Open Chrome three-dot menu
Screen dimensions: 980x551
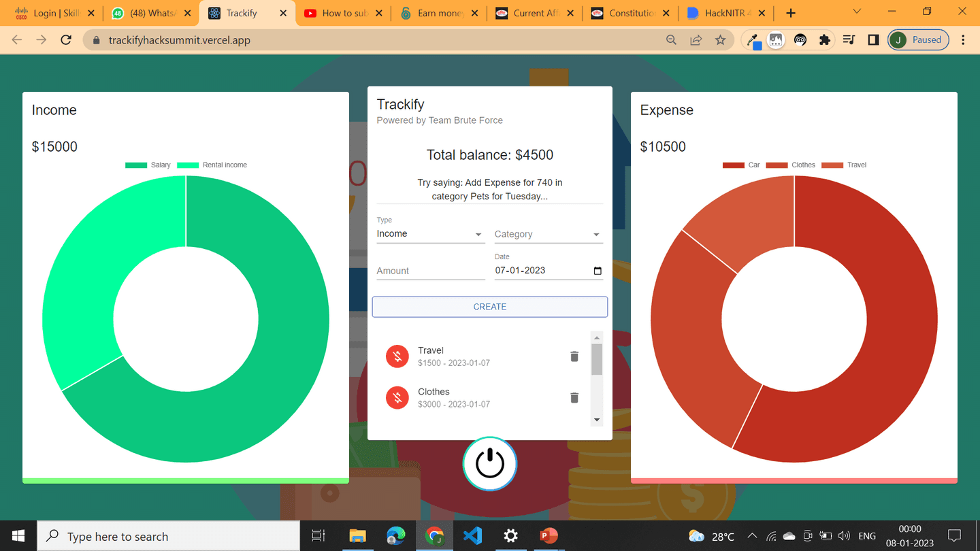tap(963, 40)
